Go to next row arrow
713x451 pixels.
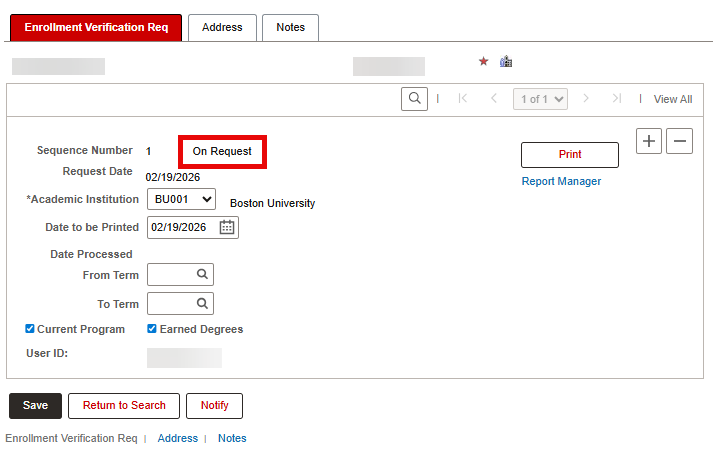click(586, 98)
